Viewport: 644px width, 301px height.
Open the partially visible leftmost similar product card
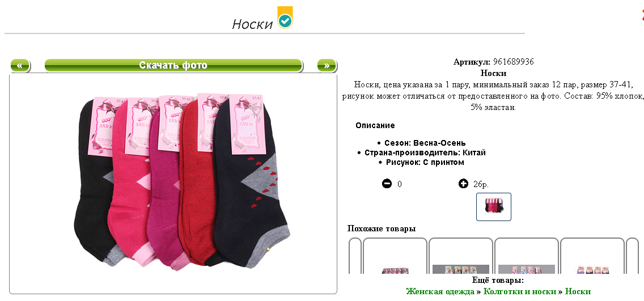pos(355,256)
